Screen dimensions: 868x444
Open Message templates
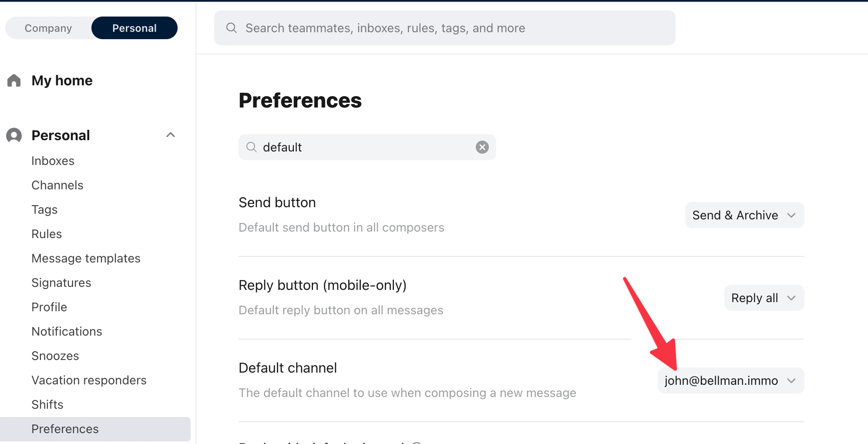[x=86, y=258]
